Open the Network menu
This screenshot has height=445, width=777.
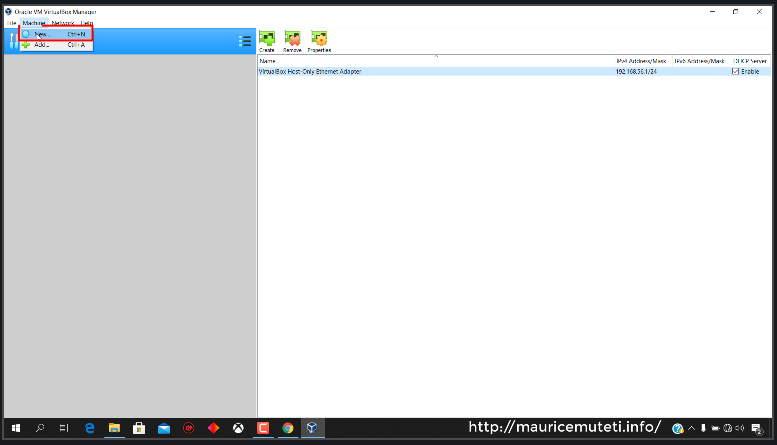click(63, 22)
